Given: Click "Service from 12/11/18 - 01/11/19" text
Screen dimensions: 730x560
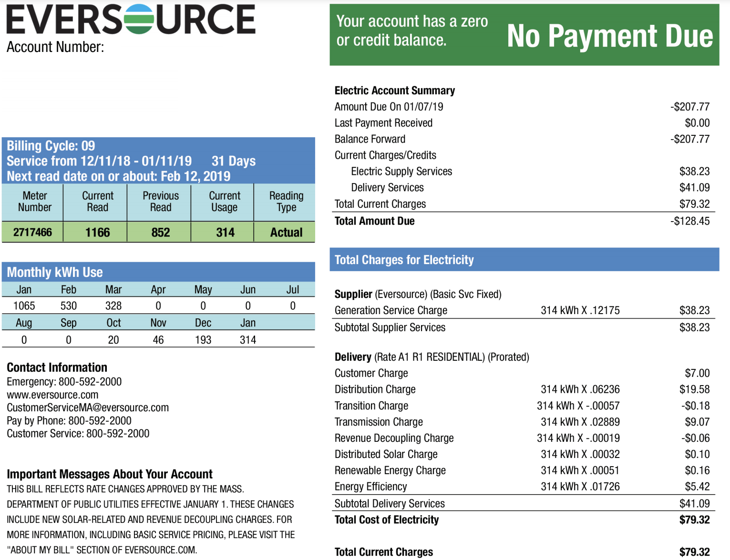Looking at the screenshot, I should (99, 161).
